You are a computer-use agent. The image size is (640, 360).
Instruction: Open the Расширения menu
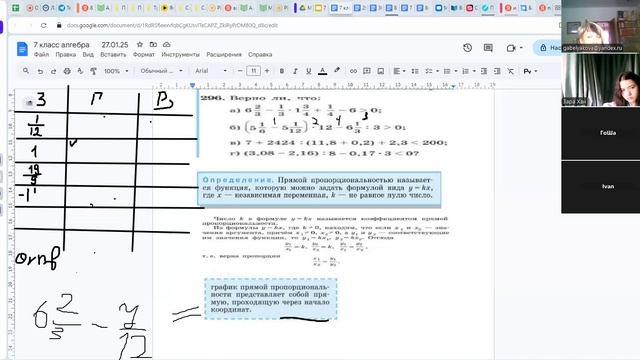pyautogui.click(x=224, y=54)
